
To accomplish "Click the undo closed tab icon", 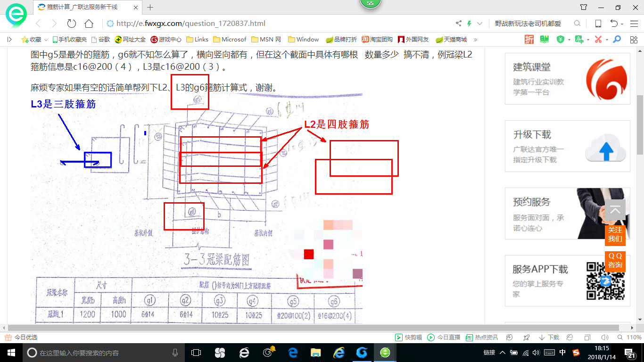I will pyautogui.click(x=614, y=24).
